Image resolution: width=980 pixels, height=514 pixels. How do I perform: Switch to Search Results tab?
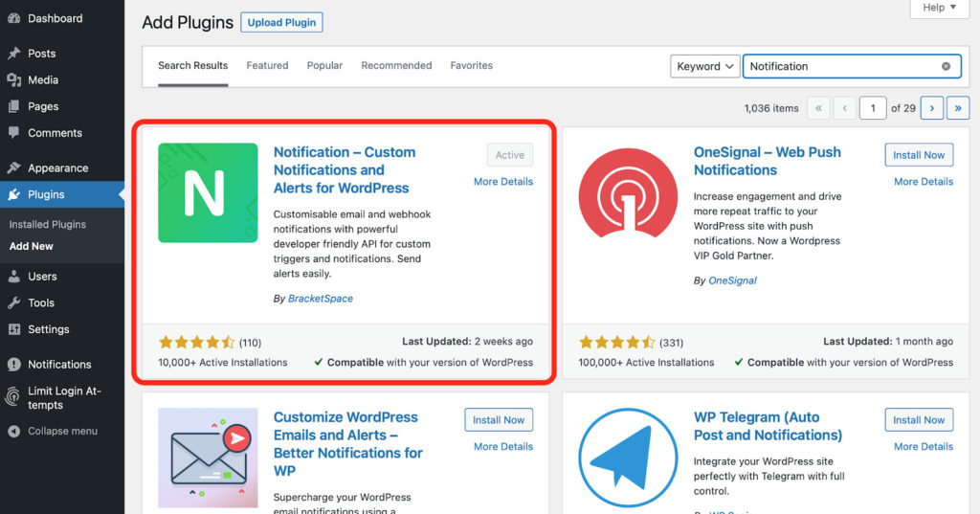point(192,66)
